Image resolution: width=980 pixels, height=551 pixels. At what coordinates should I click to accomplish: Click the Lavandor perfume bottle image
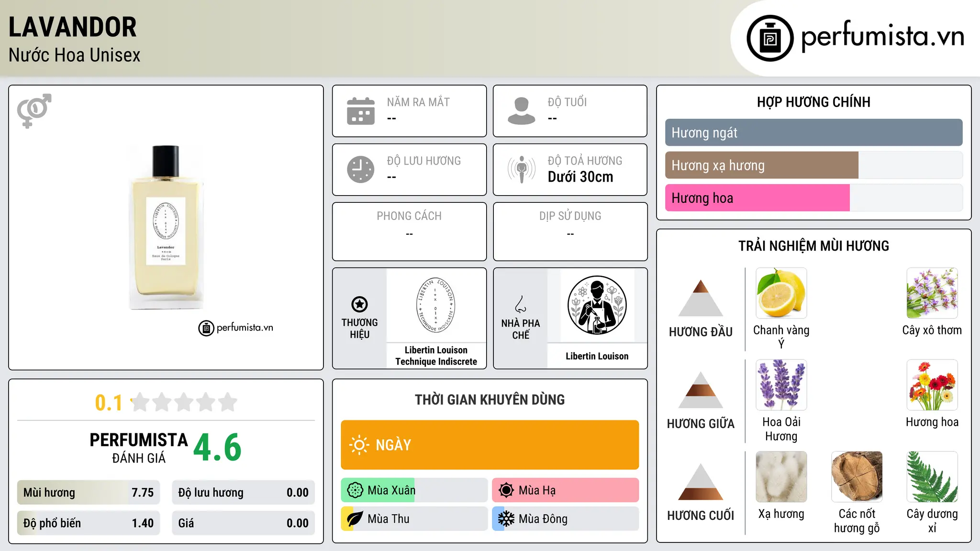(x=166, y=227)
